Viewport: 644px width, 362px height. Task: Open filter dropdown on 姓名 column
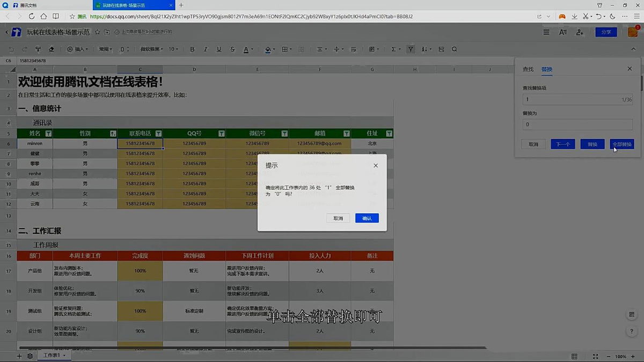pyautogui.click(x=48, y=134)
